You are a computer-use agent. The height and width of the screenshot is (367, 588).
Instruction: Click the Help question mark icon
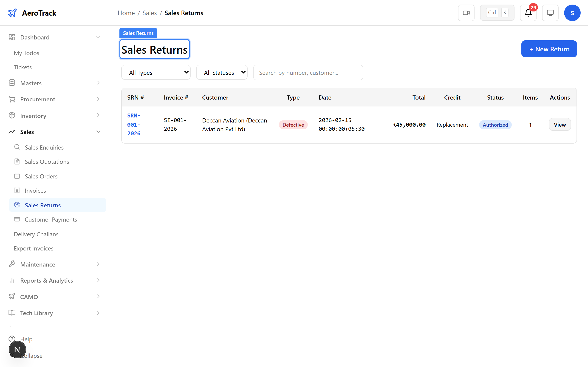click(12, 339)
